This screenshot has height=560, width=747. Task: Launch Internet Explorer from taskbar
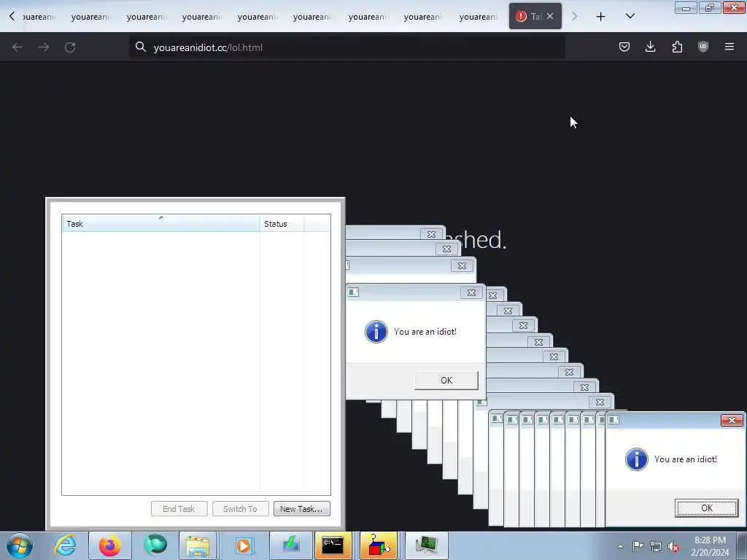tap(65, 545)
